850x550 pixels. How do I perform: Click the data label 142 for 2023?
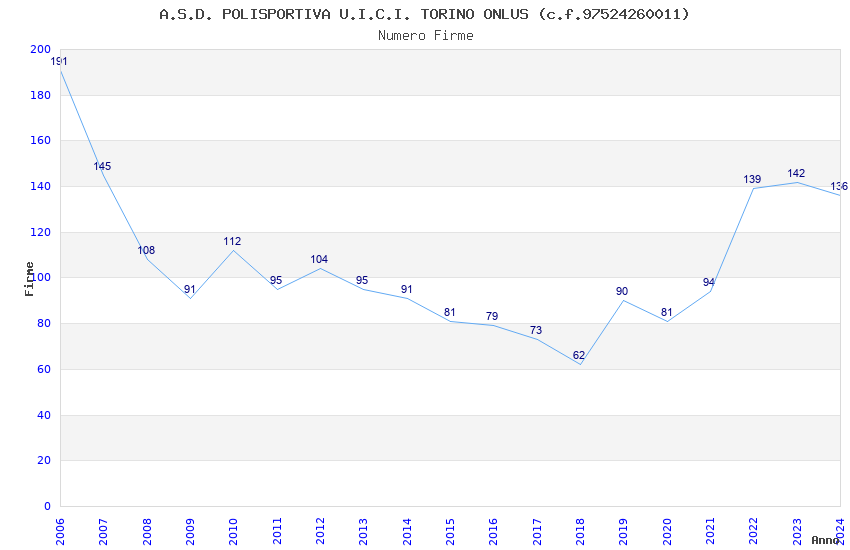pyautogui.click(x=796, y=173)
